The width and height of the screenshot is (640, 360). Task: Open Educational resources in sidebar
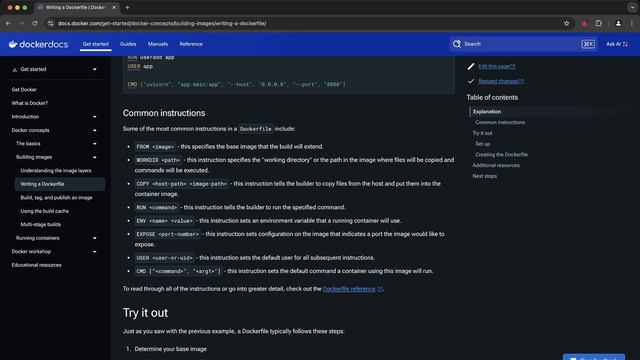pos(36,265)
